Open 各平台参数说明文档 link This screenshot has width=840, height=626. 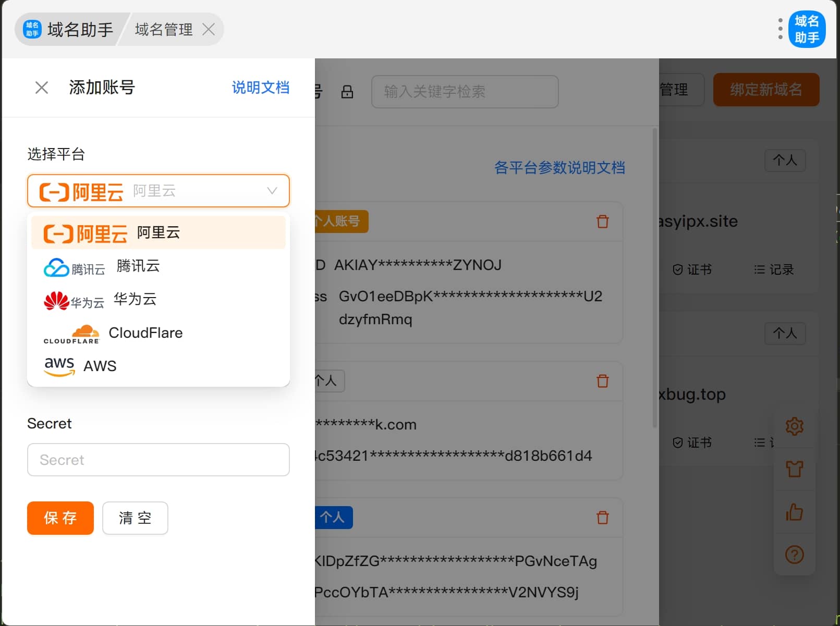[559, 167]
